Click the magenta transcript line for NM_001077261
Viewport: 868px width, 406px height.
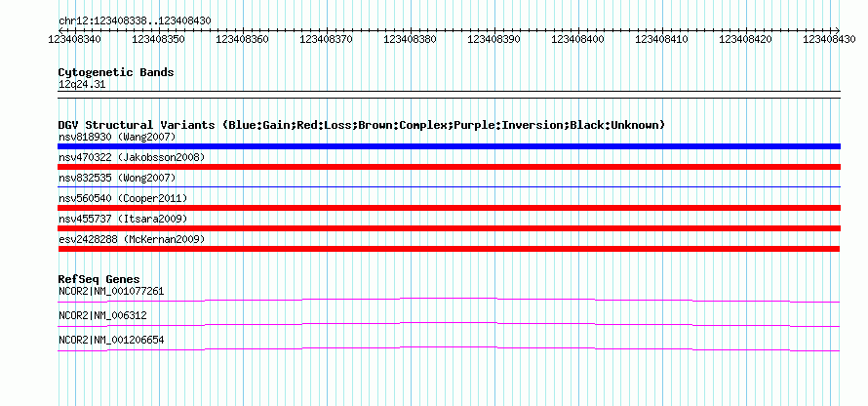[449, 300]
